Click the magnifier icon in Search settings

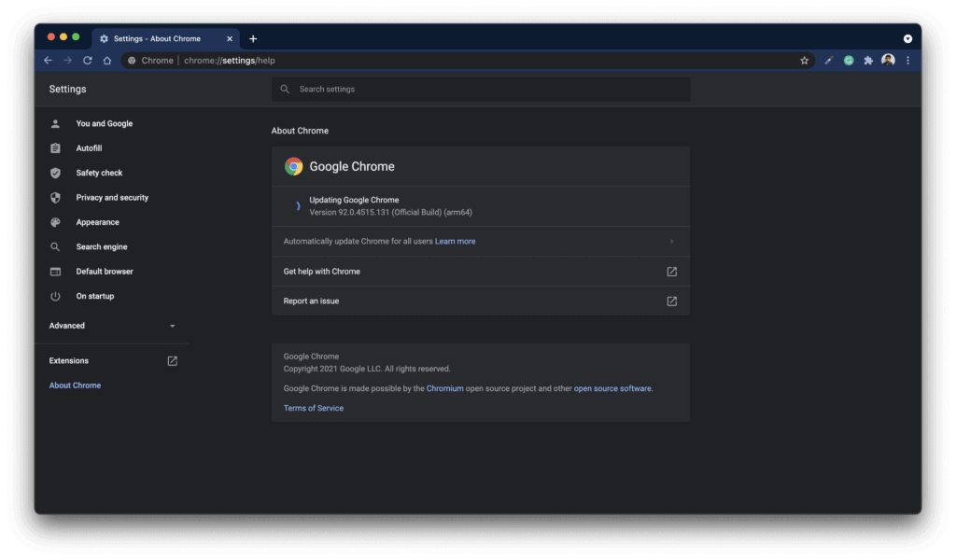point(285,89)
